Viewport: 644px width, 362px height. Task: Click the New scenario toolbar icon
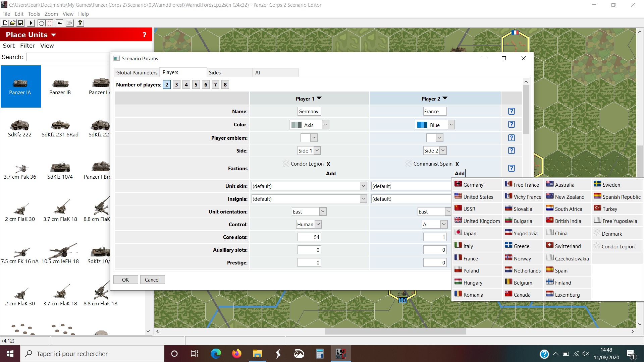click(x=5, y=23)
